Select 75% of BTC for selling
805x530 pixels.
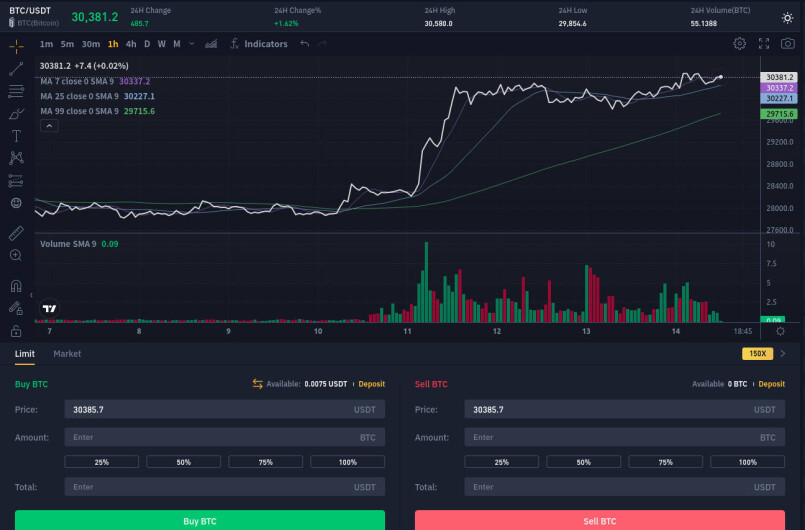(665, 462)
